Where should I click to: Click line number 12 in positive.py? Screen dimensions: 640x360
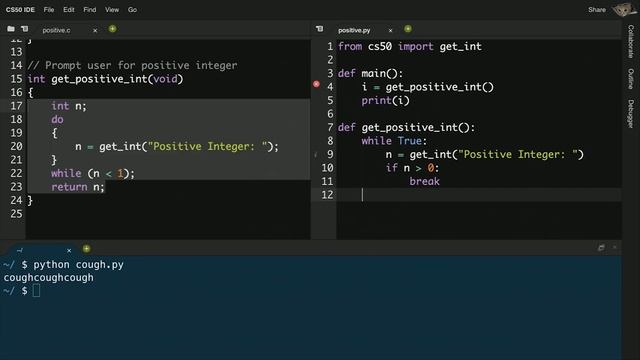(327, 195)
